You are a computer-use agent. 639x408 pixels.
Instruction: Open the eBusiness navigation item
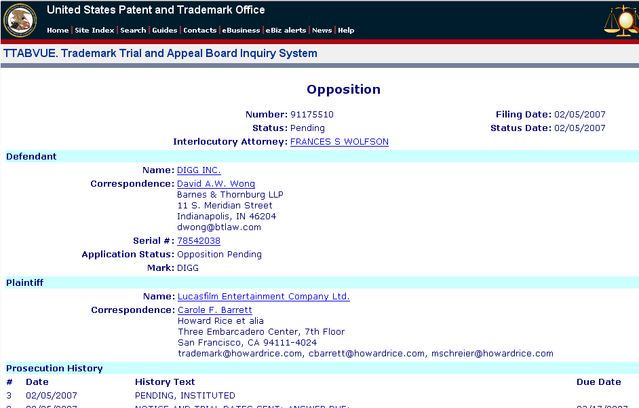pyautogui.click(x=241, y=30)
